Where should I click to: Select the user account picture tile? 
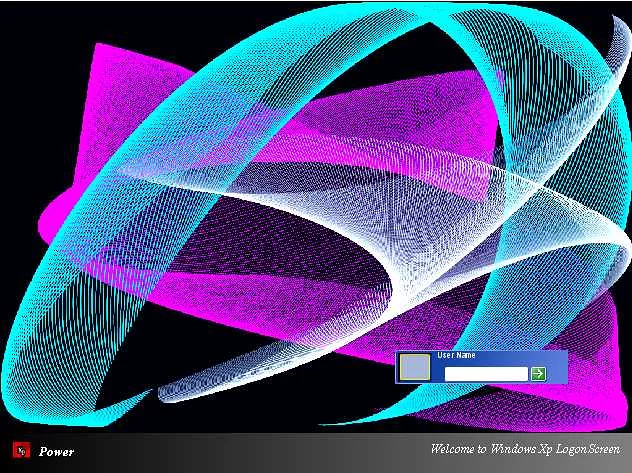coord(414,368)
